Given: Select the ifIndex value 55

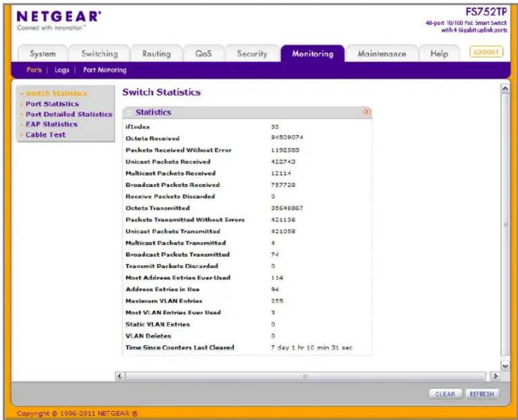Looking at the screenshot, I should coord(275,127).
